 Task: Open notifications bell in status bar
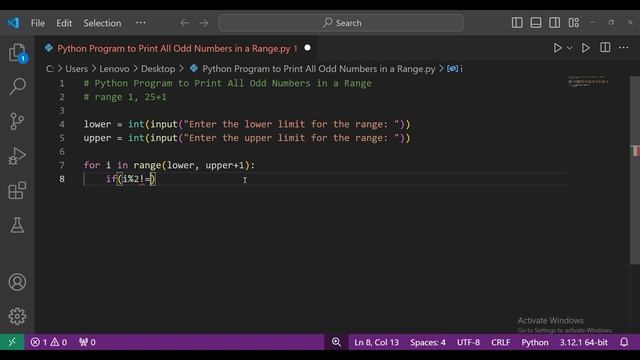[x=624, y=342]
